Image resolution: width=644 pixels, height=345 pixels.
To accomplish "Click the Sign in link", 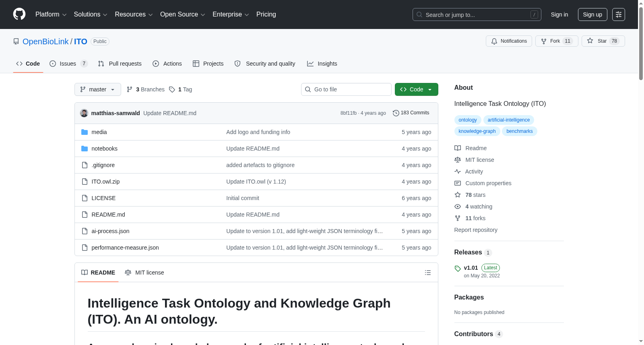I will (559, 14).
